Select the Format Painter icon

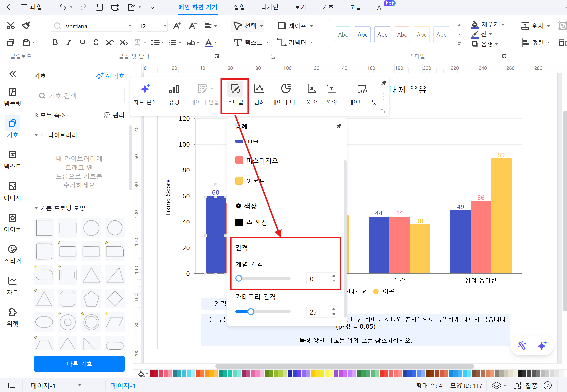click(26, 26)
